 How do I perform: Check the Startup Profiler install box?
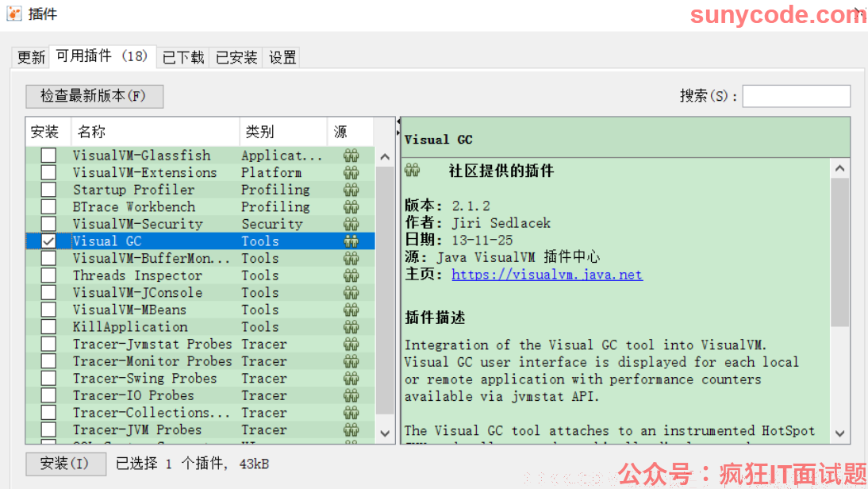point(48,190)
